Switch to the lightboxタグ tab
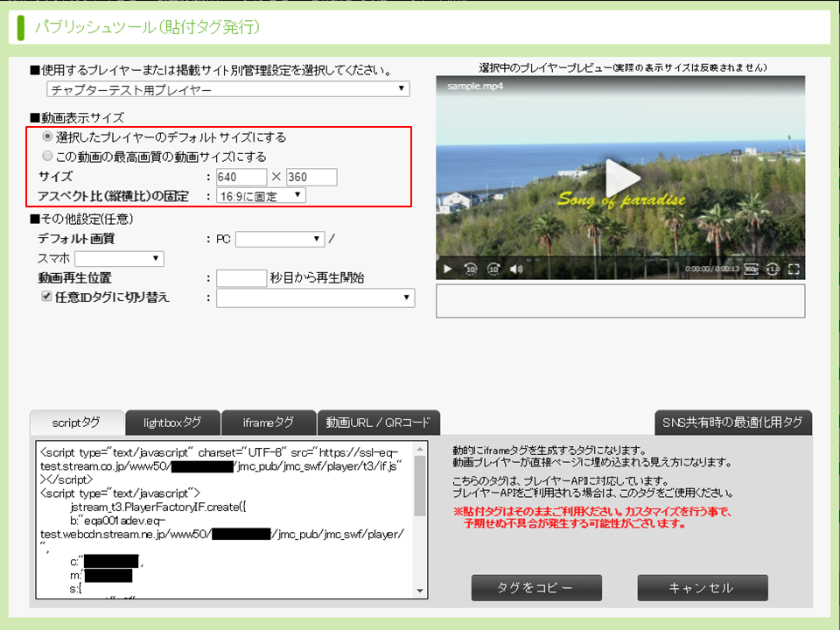Image resolution: width=840 pixels, height=630 pixels. 172,423
